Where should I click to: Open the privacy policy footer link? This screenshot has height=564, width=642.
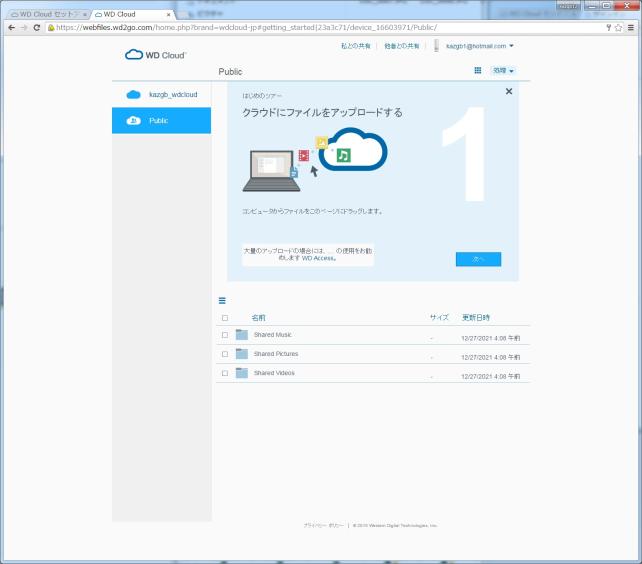[324, 525]
